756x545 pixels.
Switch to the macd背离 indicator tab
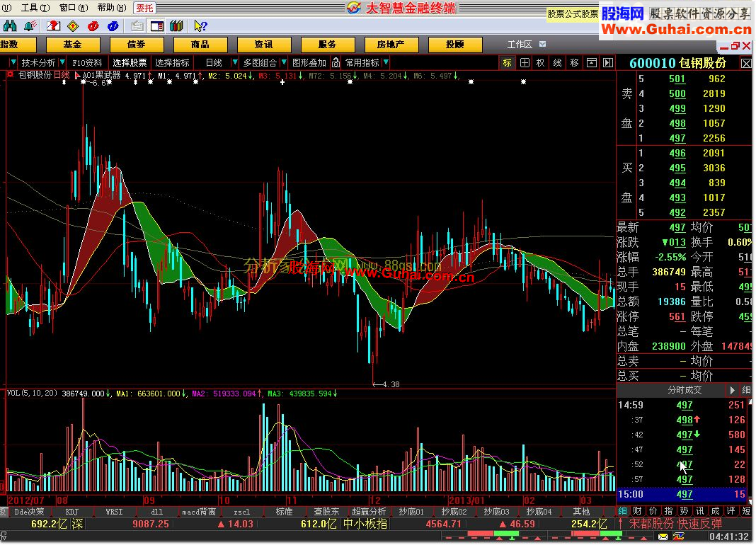tap(199, 512)
